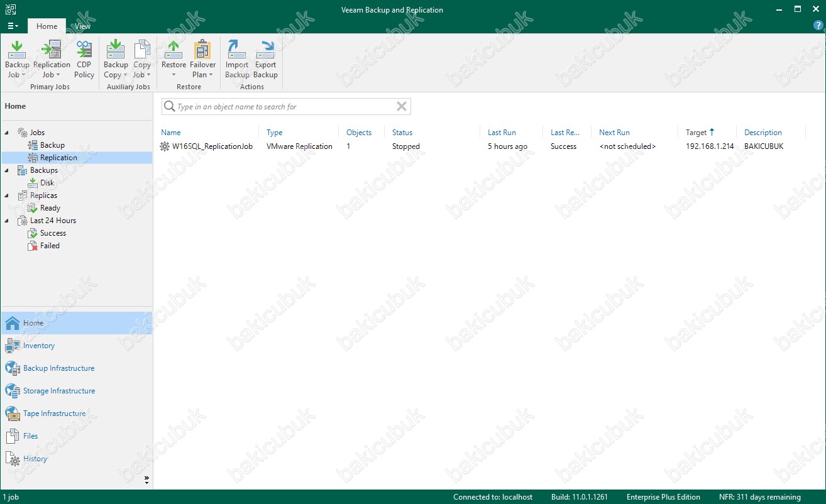The height and width of the screenshot is (504, 826).
Task: Sort list by Description column header
Action: [763, 133]
